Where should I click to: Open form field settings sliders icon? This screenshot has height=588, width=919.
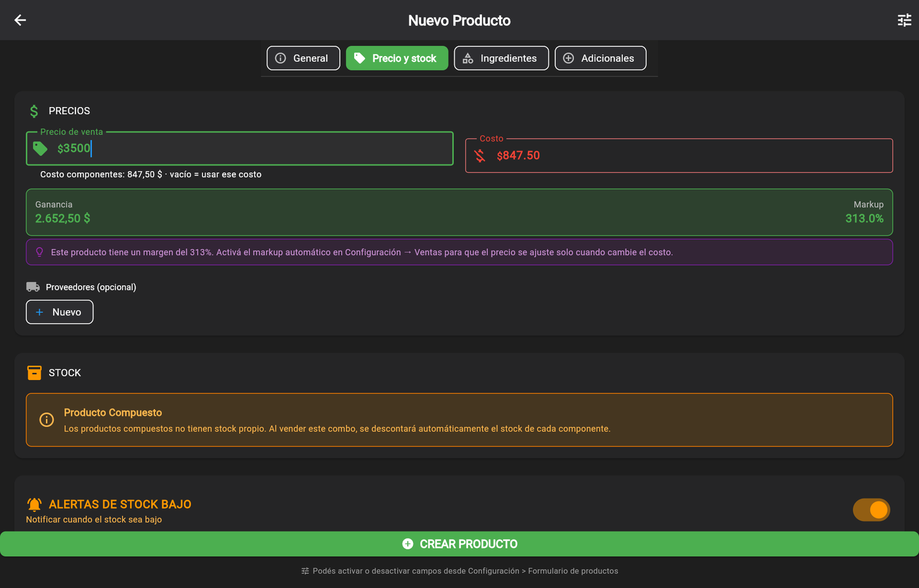[x=904, y=20]
